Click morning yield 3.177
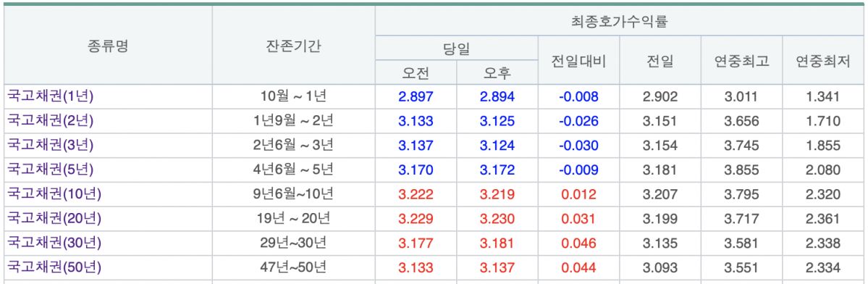This screenshot has height=284, width=868. click(416, 243)
